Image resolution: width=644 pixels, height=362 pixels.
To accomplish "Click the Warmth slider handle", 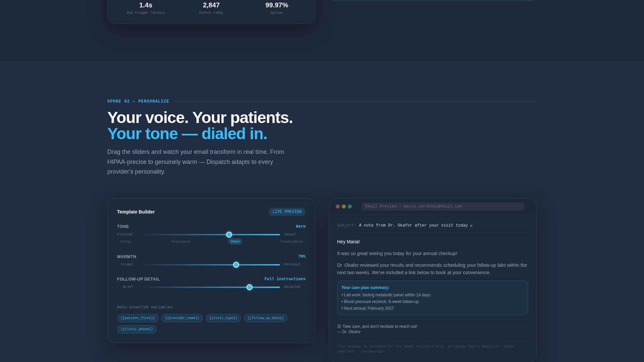I will coord(236,265).
